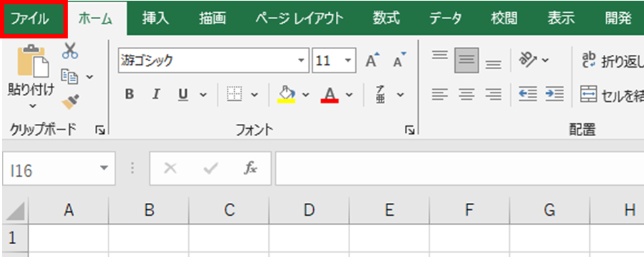This screenshot has width=644, height=257.
Task: Click the Decrease Font Size icon
Action: coord(399,61)
